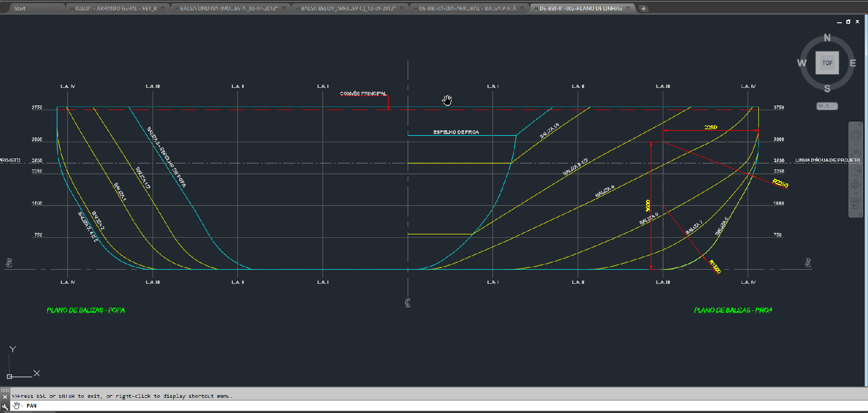Click the recent commands pan icon in command line
The width and height of the screenshot is (868, 413).
point(17,406)
